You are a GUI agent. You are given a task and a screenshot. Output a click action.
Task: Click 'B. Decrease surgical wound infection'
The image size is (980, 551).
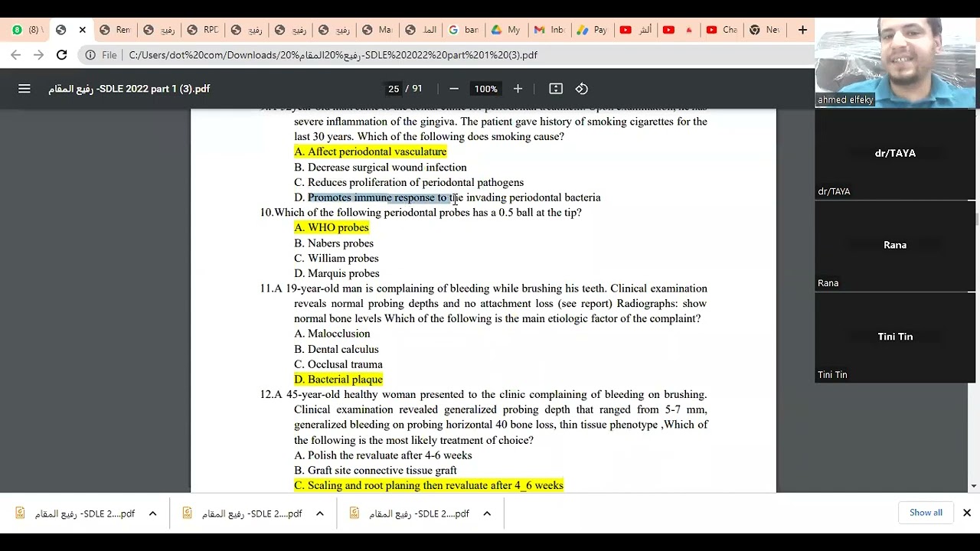[x=381, y=168]
